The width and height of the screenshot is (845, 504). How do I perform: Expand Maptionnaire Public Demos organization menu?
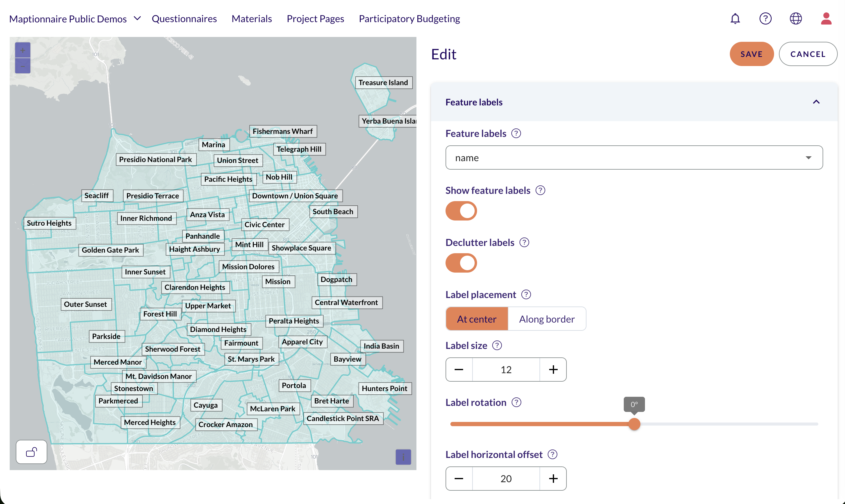click(x=75, y=19)
